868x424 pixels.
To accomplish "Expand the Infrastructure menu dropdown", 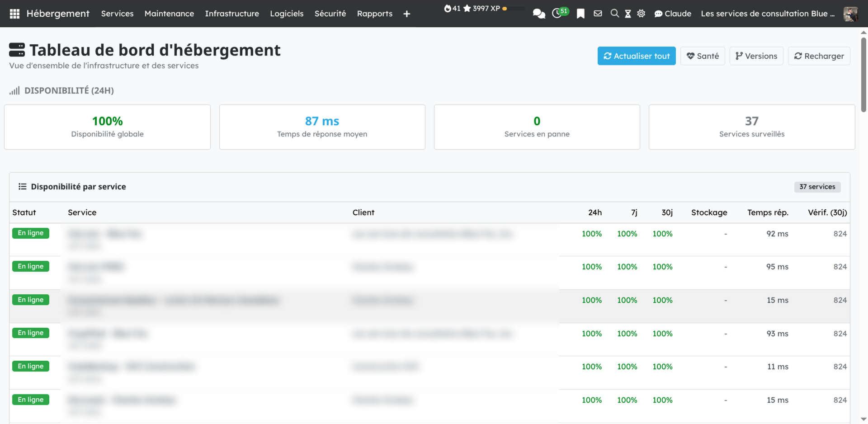I will coord(232,14).
